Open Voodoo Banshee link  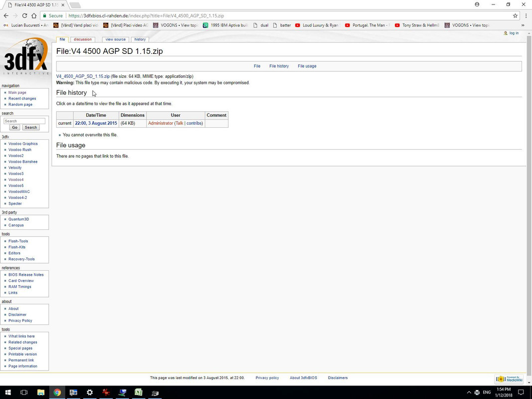tap(23, 162)
